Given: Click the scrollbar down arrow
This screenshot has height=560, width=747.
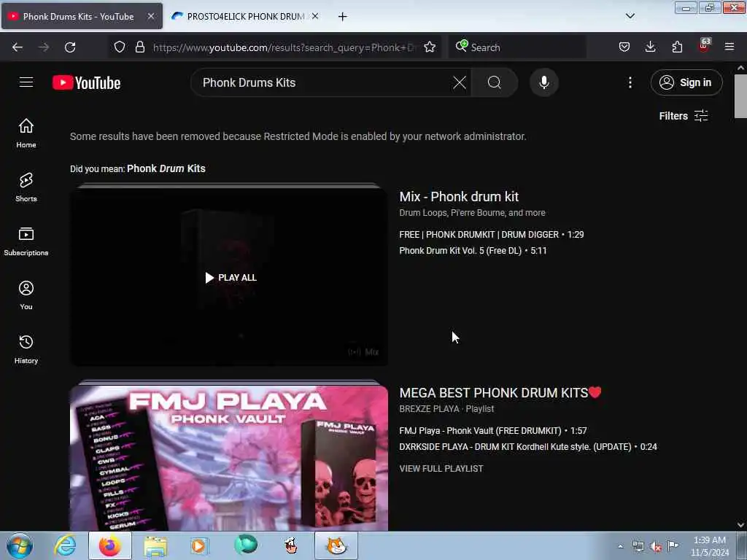Looking at the screenshot, I should click(x=740, y=525).
